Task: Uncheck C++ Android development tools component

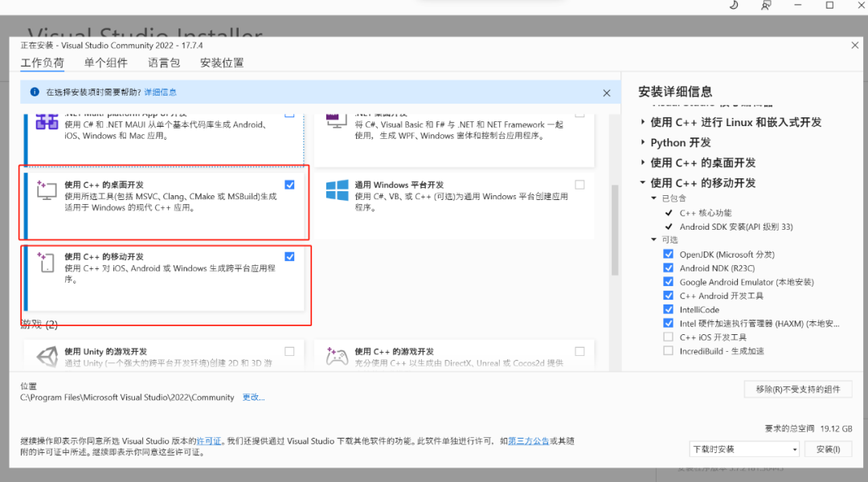Action: [668, 296]
